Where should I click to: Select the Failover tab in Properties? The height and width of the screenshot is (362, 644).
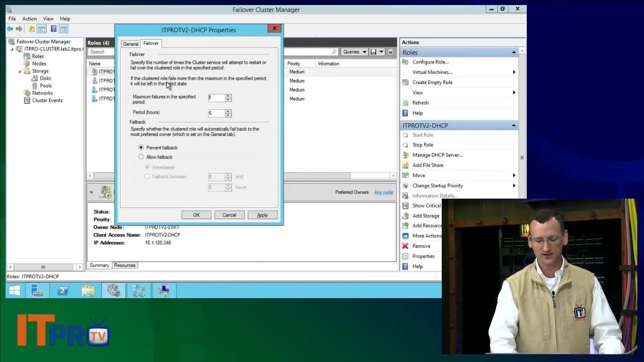click(151, 43)
